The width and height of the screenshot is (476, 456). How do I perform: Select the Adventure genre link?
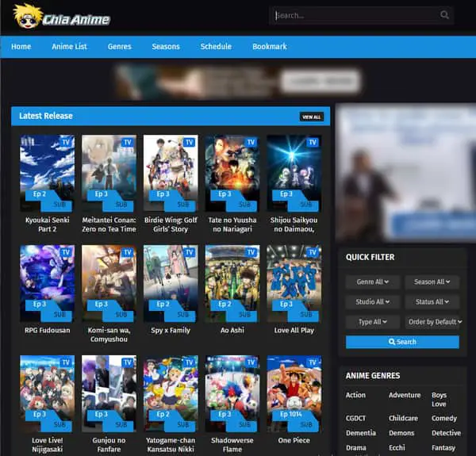[x=405, y=395]
